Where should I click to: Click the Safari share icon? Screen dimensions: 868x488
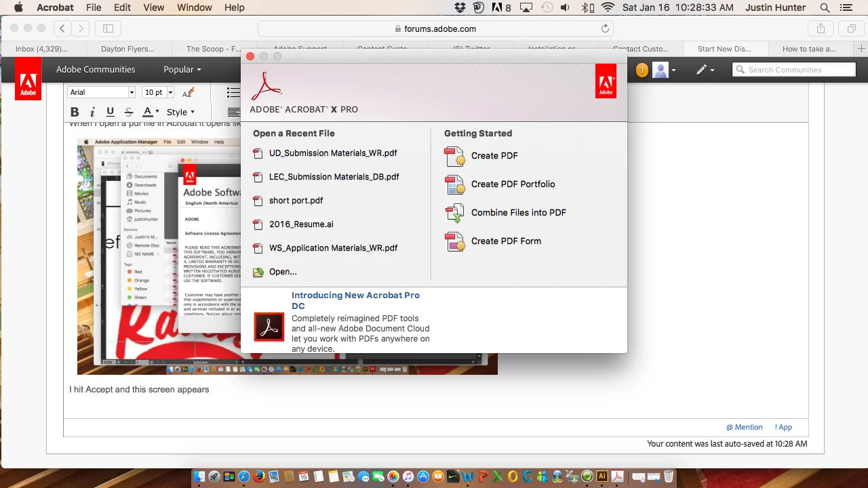[x=821, y=28]
